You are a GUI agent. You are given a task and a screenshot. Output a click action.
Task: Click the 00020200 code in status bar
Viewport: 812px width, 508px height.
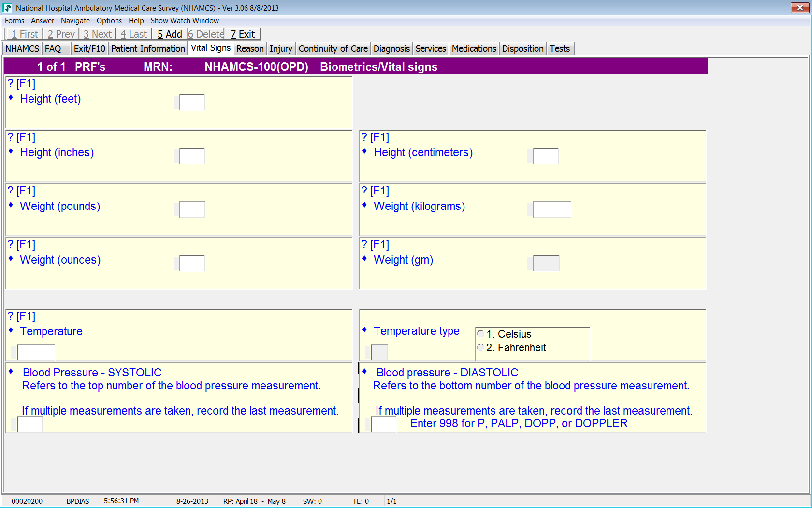point(27,501)
